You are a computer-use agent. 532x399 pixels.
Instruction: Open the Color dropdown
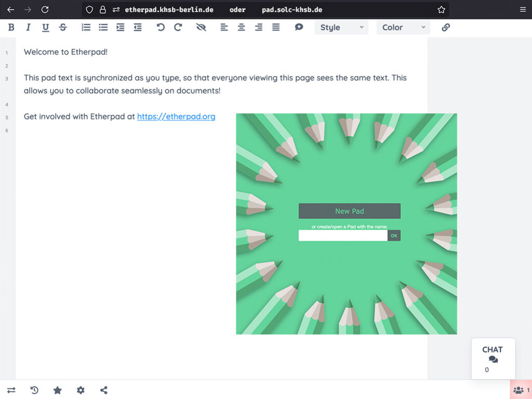403,28
